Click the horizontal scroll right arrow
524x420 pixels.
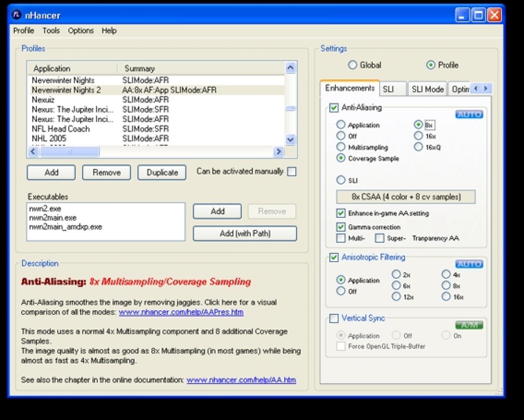pos(278,152)
